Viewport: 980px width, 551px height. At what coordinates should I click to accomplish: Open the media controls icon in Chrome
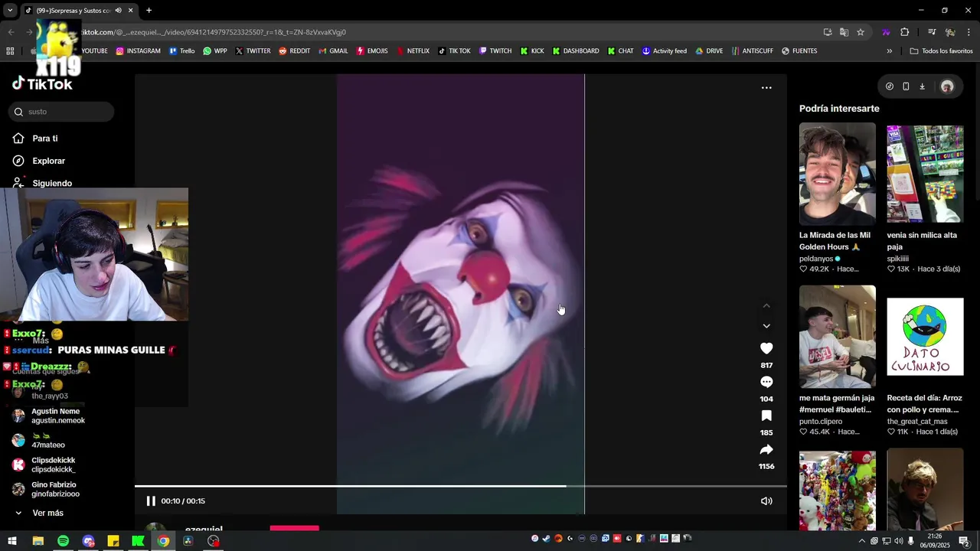pyautogui.click(x=932, y=32)
